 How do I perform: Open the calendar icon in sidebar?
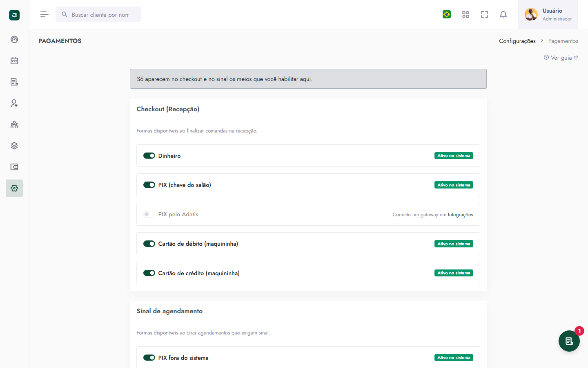coord(14,61)
